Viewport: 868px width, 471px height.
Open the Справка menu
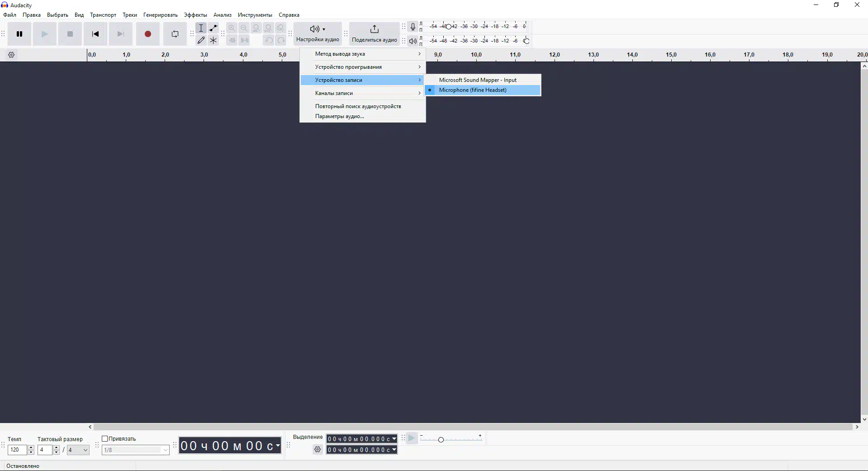[x=289, y=15]
